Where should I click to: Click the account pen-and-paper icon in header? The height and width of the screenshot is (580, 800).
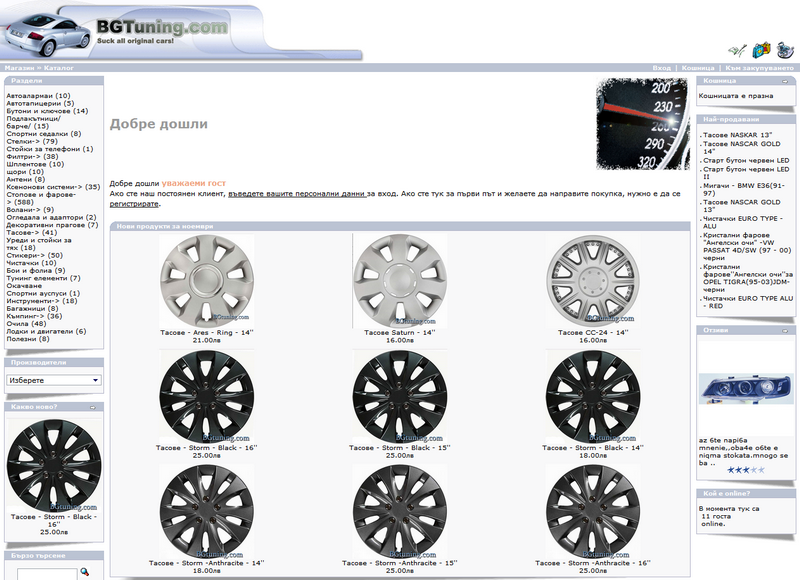[737, 51]
